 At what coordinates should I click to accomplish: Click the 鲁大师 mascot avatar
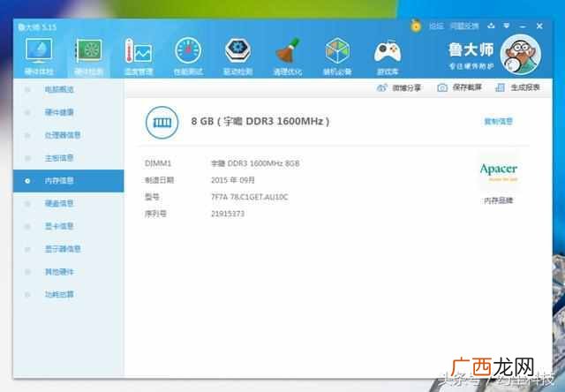(521, 55)
